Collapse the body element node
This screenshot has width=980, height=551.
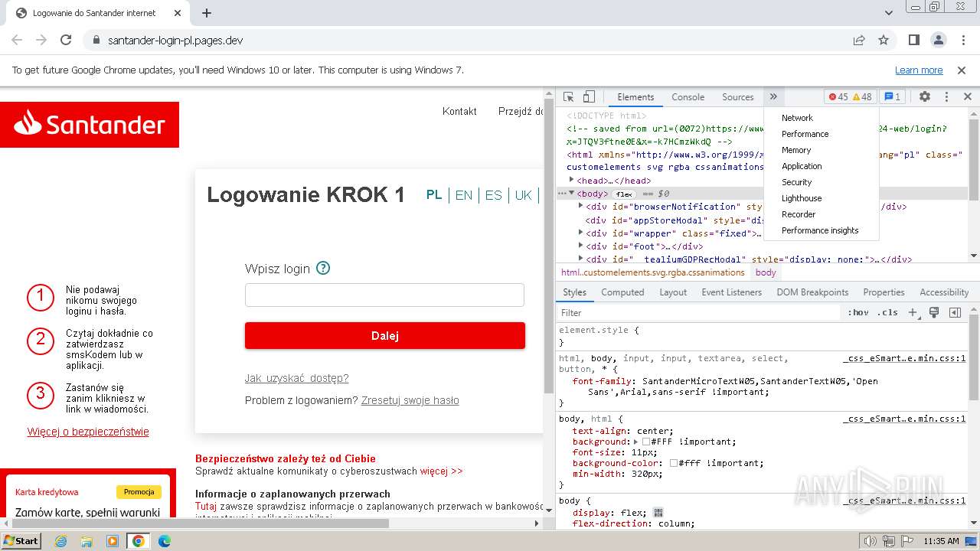point(571,194)
